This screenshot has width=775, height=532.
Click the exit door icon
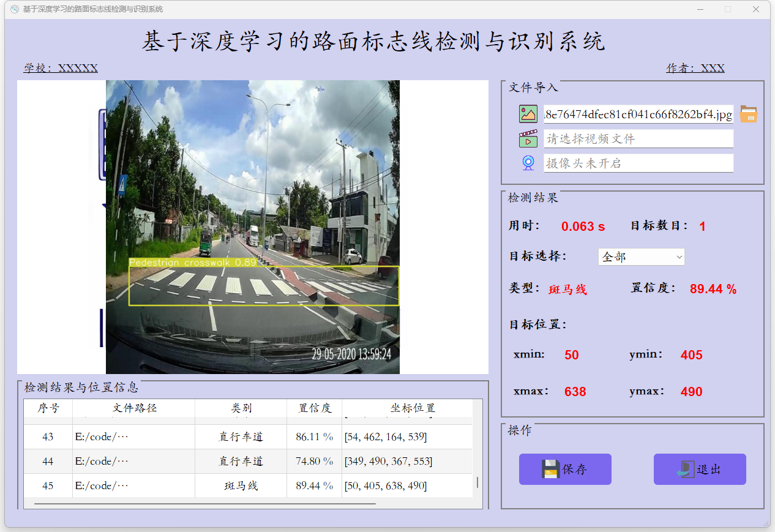point(686,469)
